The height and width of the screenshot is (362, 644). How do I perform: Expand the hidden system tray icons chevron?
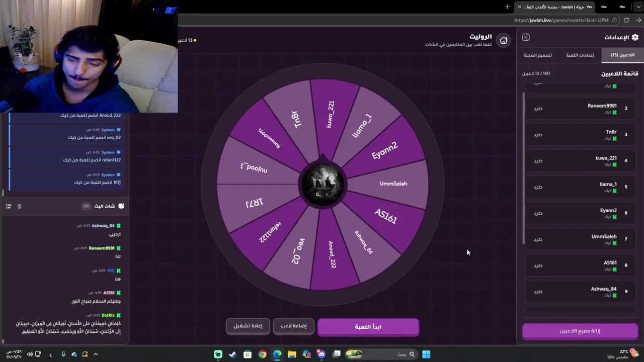96,354
